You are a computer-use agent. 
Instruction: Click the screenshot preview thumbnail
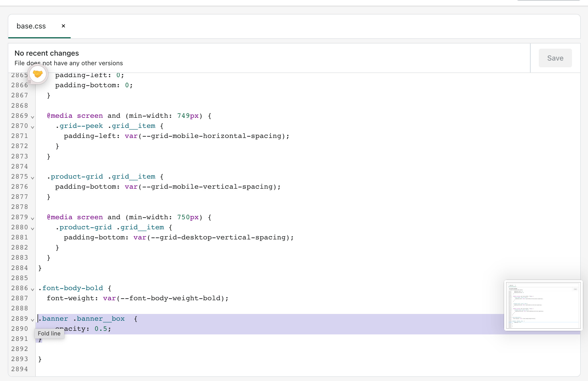tap(543, 305)
